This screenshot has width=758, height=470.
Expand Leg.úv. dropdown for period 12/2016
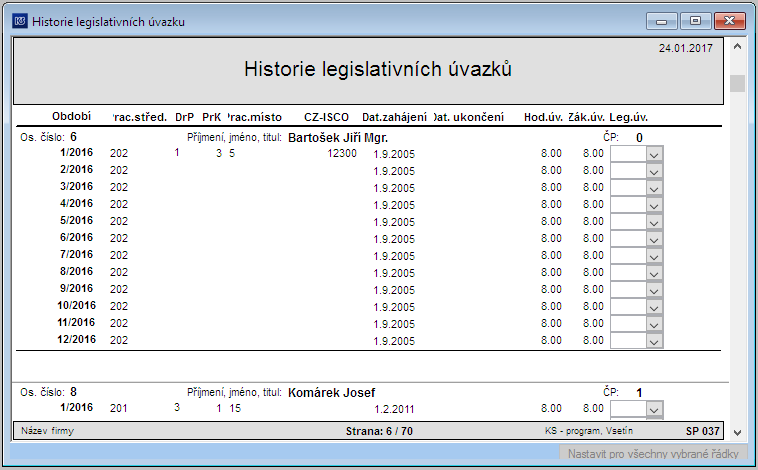click(x=654, y=341)
